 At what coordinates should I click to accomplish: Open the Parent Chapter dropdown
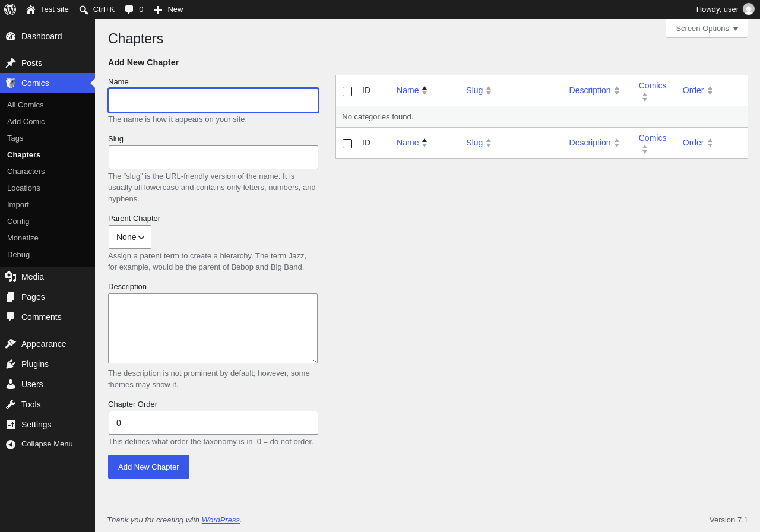pos(130,237)
